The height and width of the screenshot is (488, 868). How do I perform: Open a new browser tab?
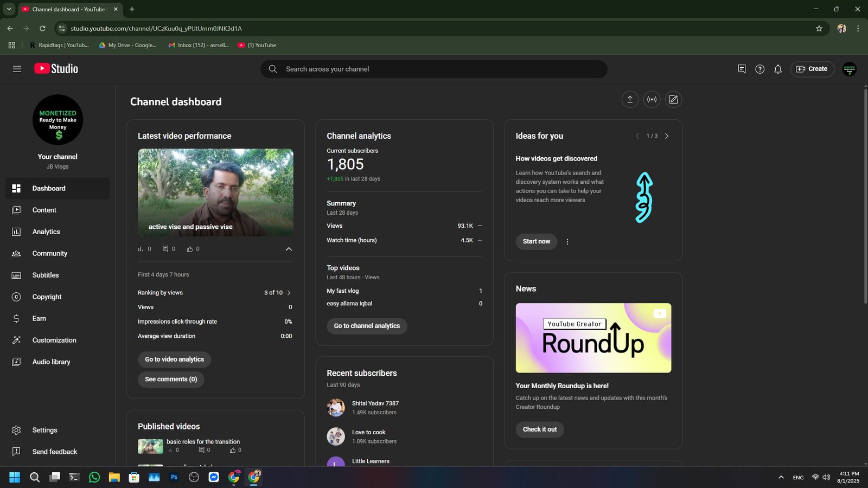tap(132, 9)
